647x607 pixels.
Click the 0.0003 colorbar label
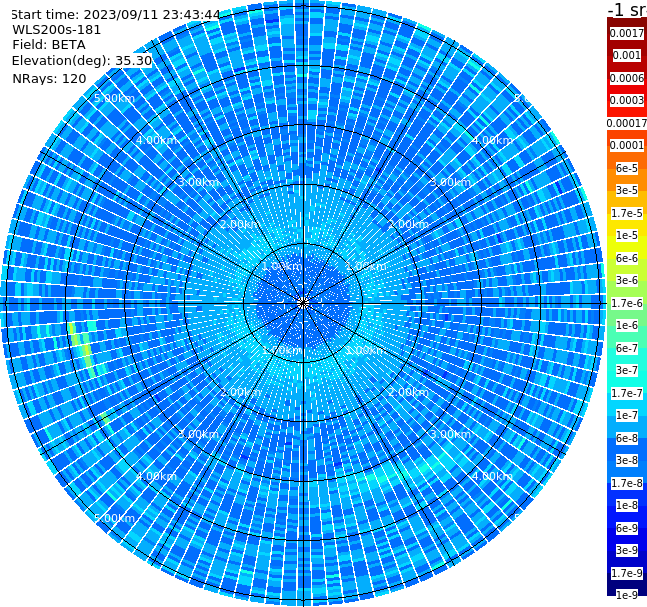point(627,100)
